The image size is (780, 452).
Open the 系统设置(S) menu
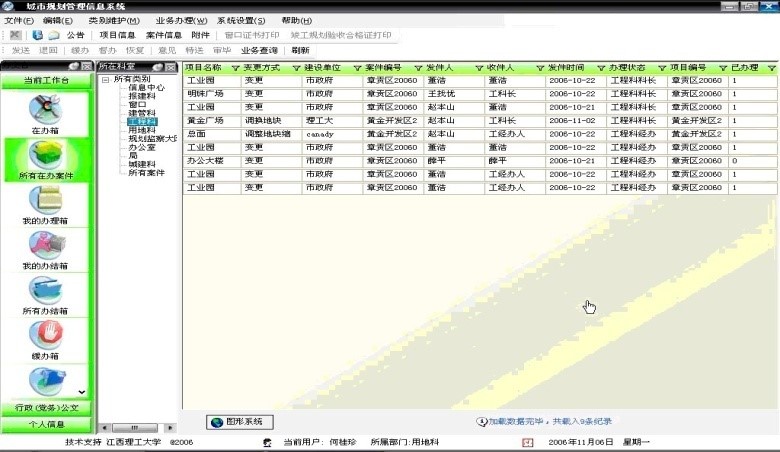coord(241,20)
